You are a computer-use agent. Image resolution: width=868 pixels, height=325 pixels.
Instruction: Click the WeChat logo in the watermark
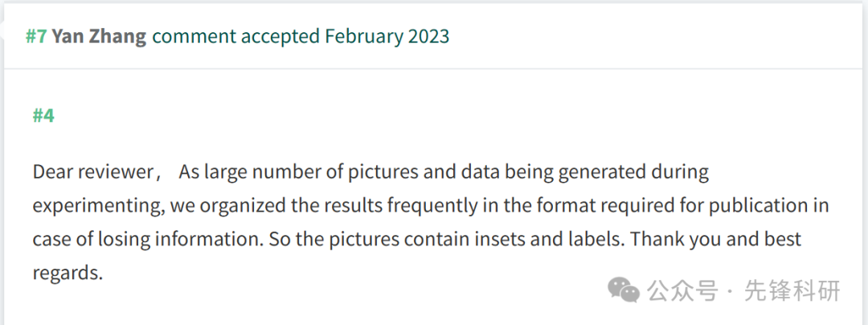(x=624, y=290)
